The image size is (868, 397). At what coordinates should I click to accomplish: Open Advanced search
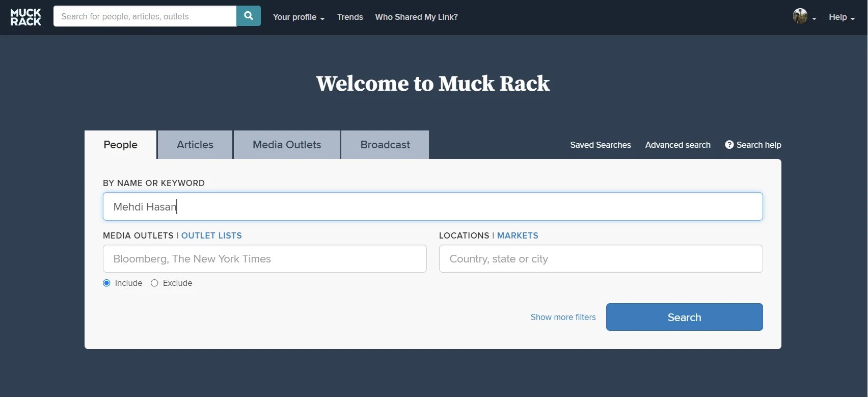pyautogui.click(x=677, y=145)
